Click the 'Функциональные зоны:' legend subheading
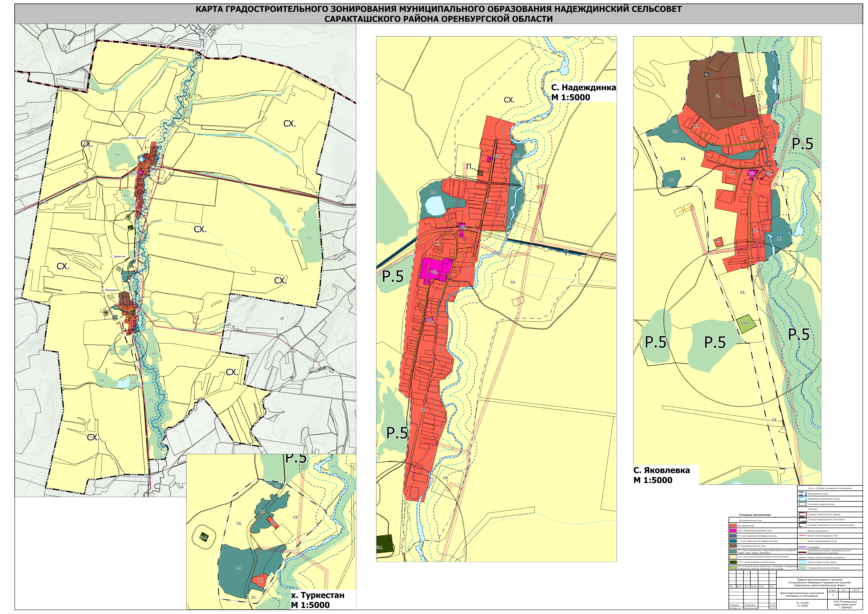 pos(751,521)
